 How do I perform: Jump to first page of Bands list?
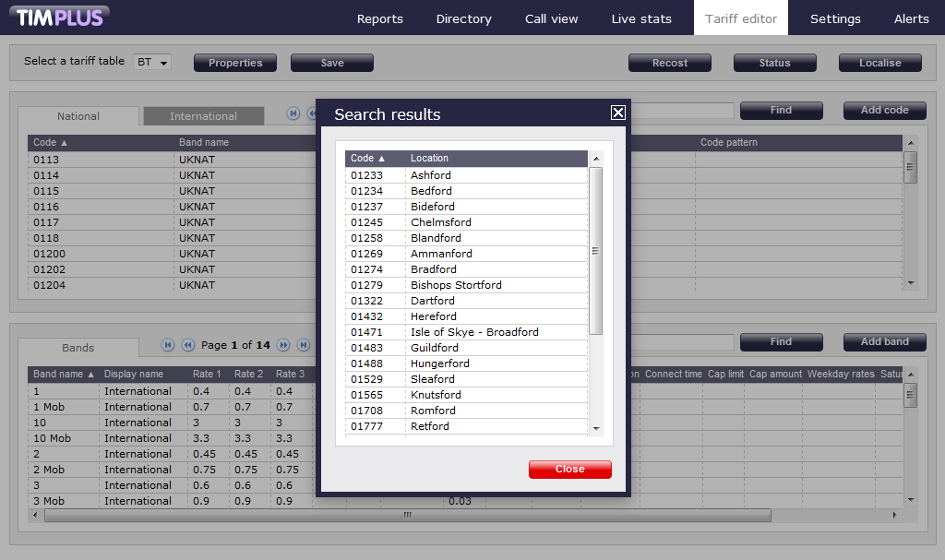(168, 345)
